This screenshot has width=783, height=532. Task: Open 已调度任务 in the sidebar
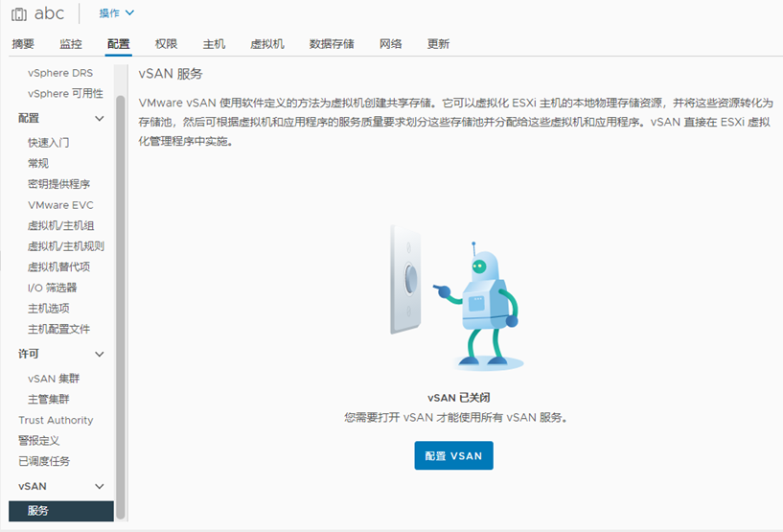[x=44, y=461]
